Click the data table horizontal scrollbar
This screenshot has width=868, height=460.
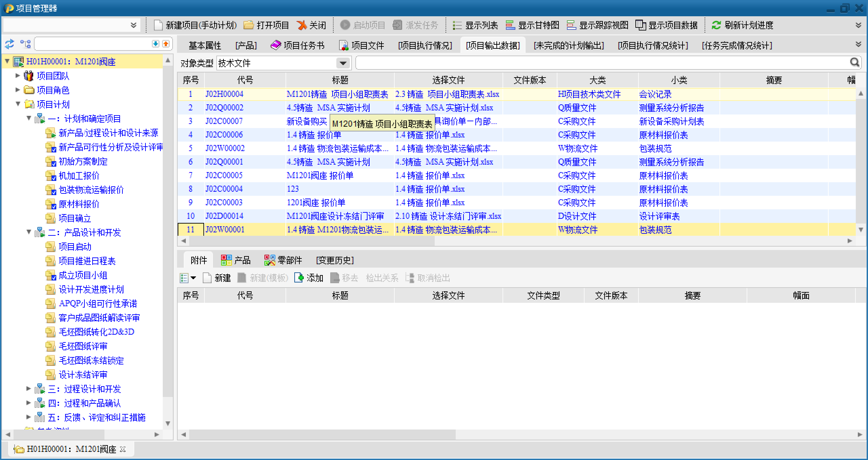[312, 241]
